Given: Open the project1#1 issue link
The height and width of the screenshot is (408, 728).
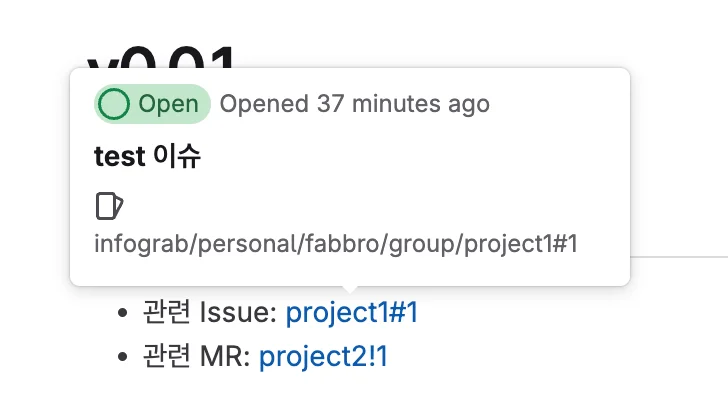Looking at the screenshot, I should [x=352, y=313].
